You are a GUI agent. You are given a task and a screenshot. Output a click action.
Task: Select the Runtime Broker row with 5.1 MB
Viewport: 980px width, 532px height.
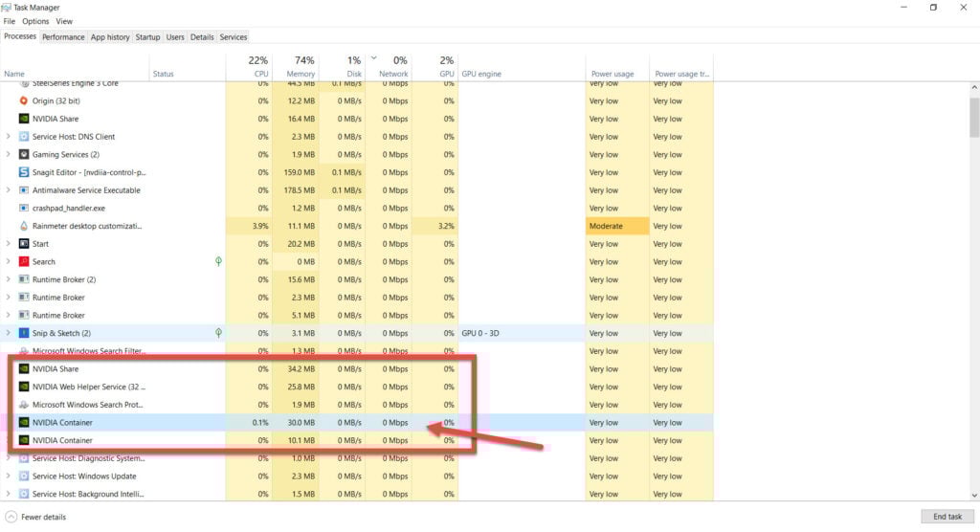(356, 315)
